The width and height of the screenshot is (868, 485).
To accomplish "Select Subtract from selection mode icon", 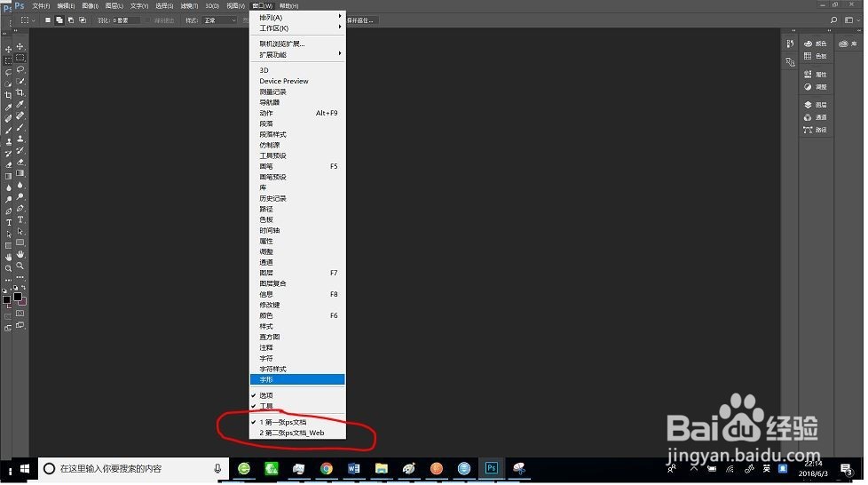I will [x=71, y=20].
